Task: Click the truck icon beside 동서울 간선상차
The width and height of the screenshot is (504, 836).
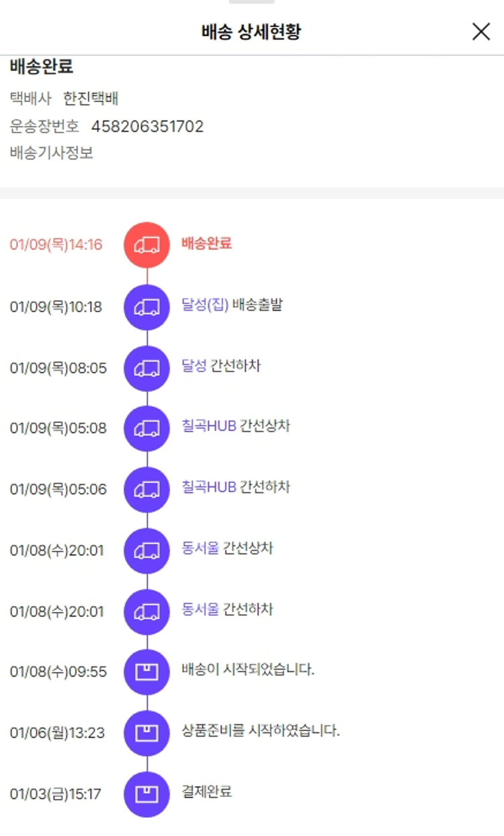Action: [146, 551]
